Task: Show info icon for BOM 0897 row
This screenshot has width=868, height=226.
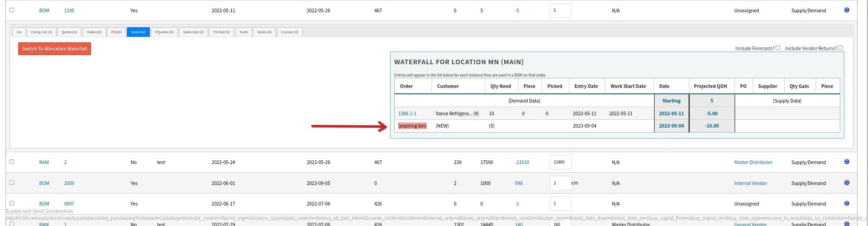Action: point(847,203)
